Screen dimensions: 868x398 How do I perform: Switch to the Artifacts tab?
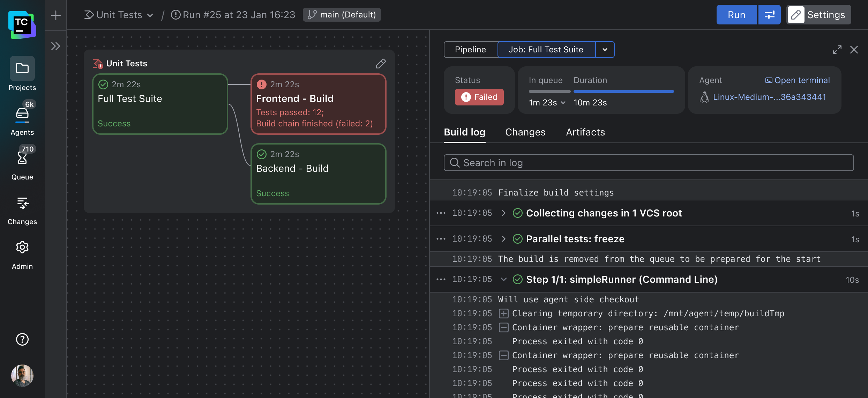click(585, 132)
